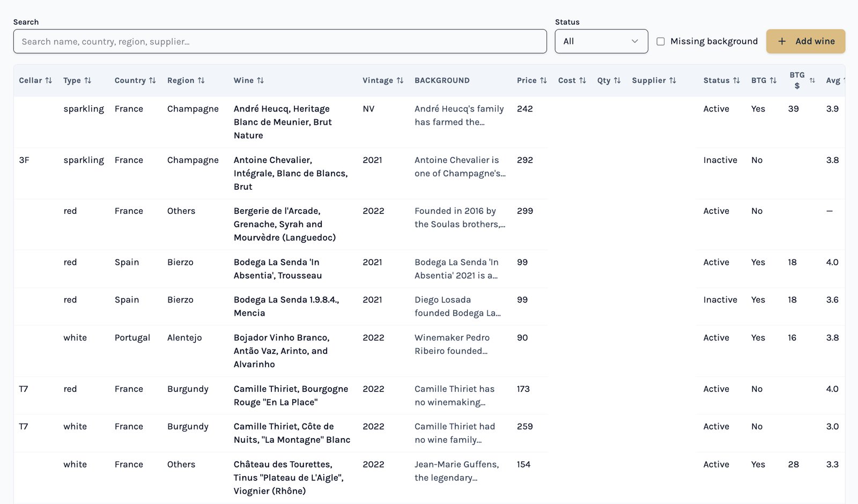
Task: Click Bierzo region of 'In Absentia' row
Action: [x=180, y=262]
